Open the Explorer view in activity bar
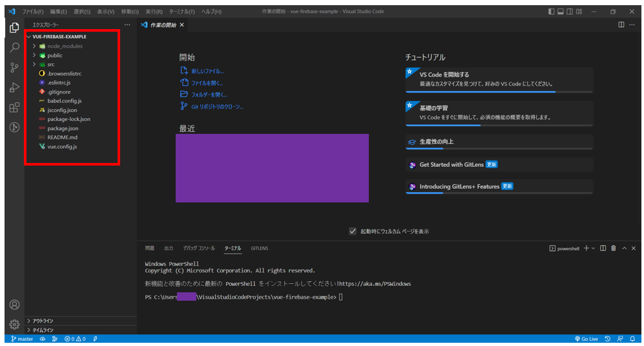The height and width of the screenshot is (346, 644). (14, 28)
